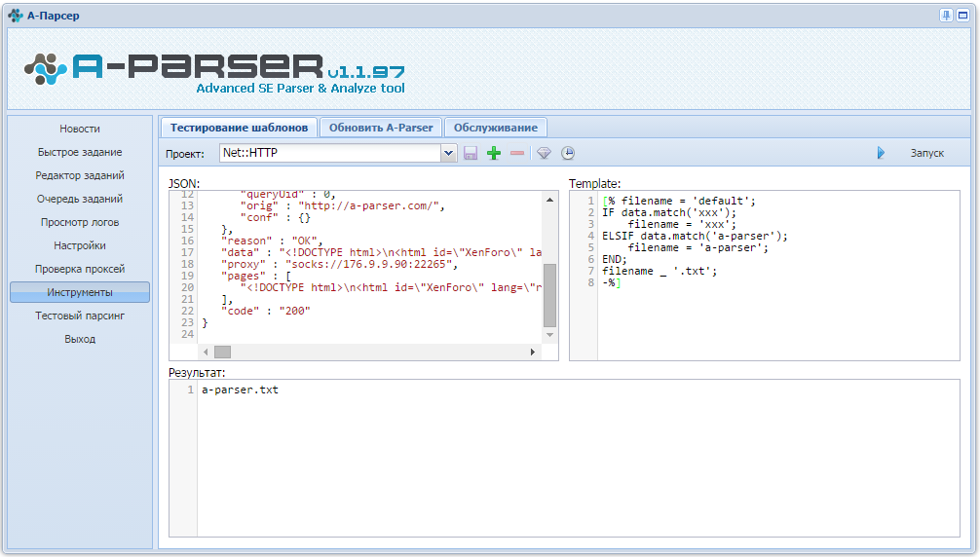
Task: Open Тестовый парсинг section
Action: pos(79,316)
